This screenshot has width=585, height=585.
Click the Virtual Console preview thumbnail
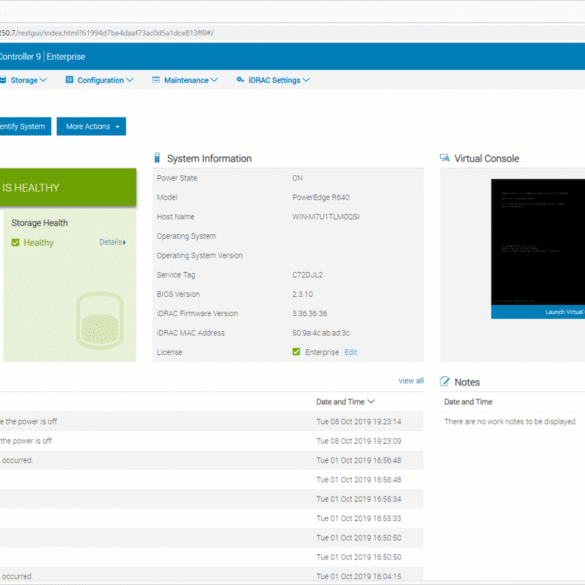point(538,242)
